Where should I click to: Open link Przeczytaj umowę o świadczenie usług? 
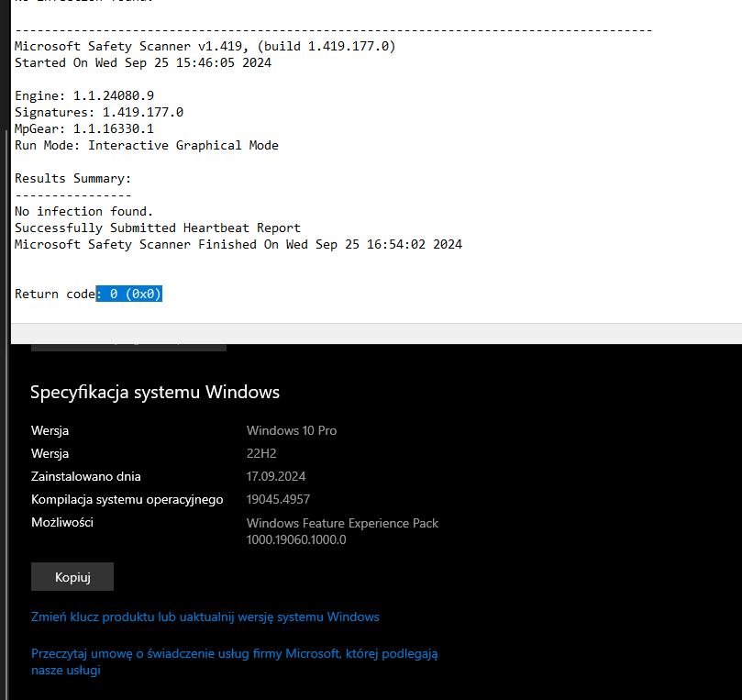(234, 661)
